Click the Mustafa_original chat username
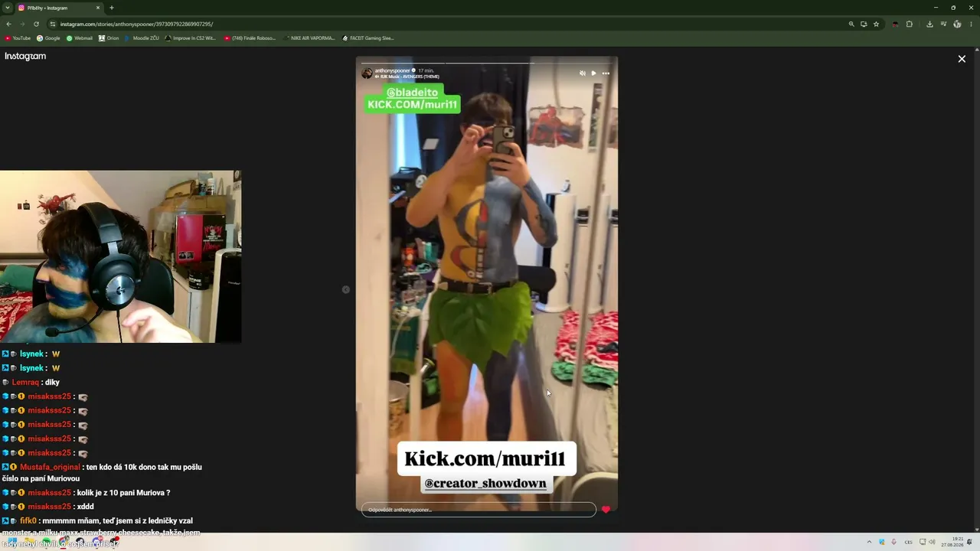This screenshot has height=551, width=980. point(50,467)
